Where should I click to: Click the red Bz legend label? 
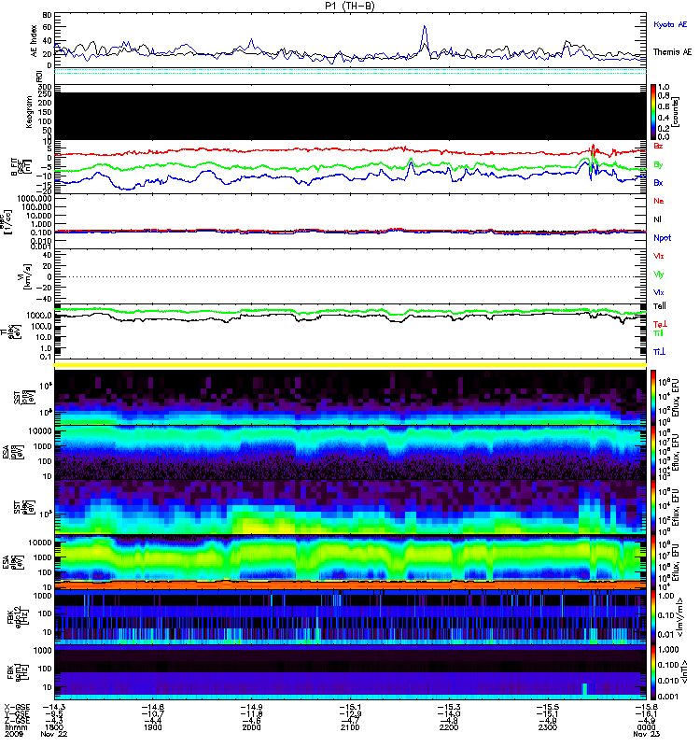point(658,146)
